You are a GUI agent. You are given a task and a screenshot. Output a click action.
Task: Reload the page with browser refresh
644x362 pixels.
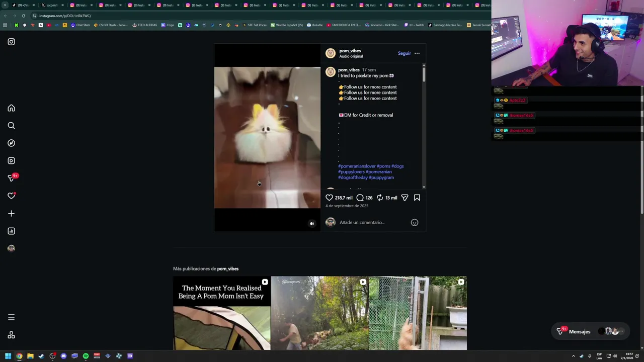(23, 16)
